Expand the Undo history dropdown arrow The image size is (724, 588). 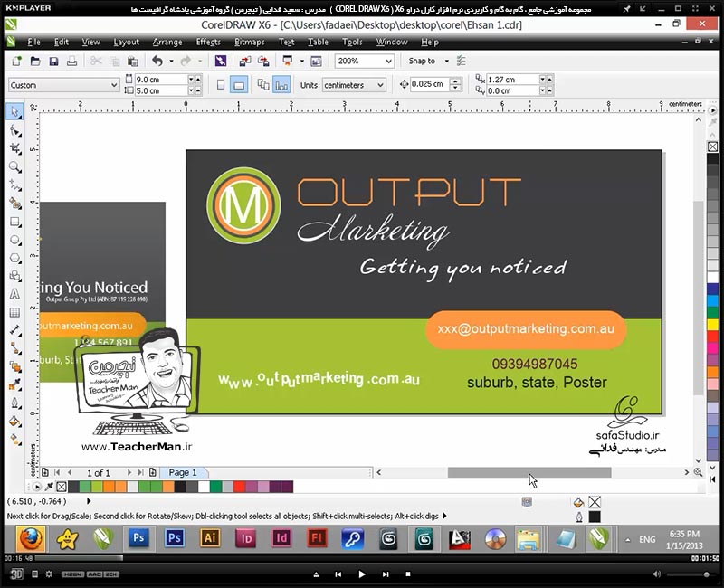tap(171, 61)
